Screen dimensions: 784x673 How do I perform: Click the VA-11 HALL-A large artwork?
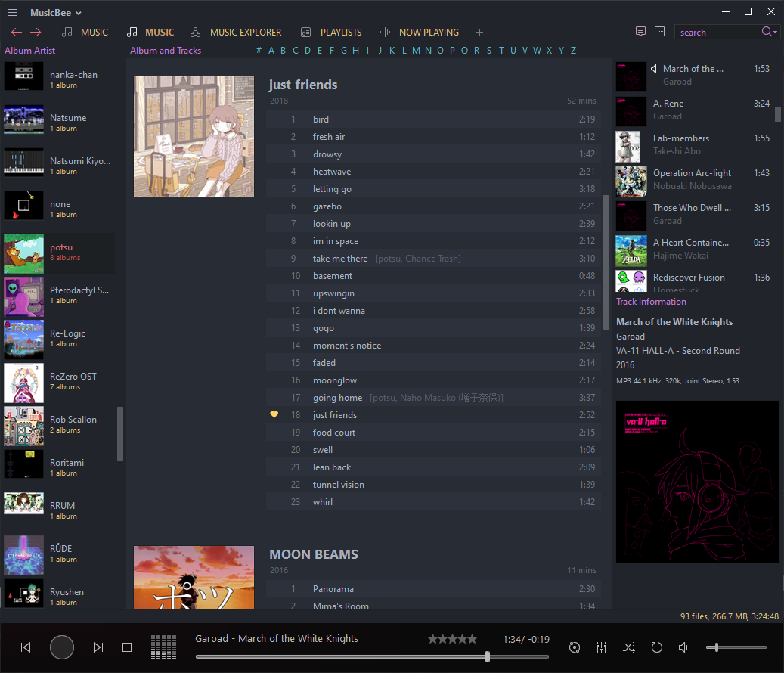(698, 482)
